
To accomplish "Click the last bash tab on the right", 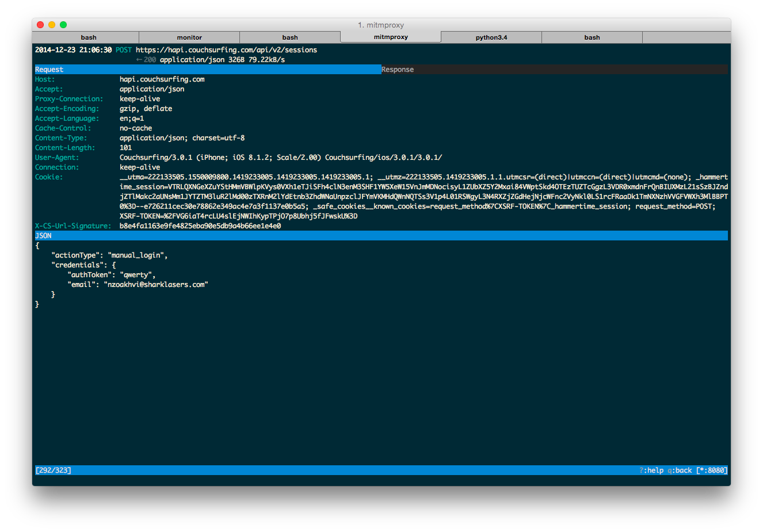I will [x=592, y=37].
